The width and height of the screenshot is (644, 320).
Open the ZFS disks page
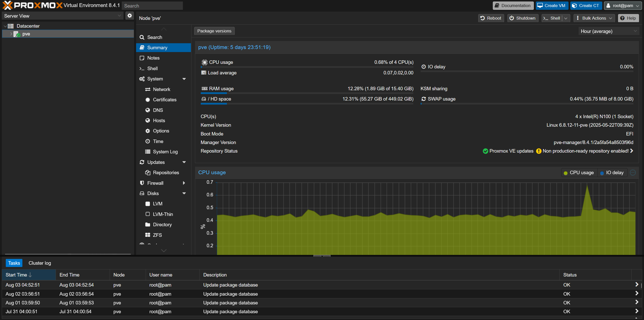pos(157,235)
